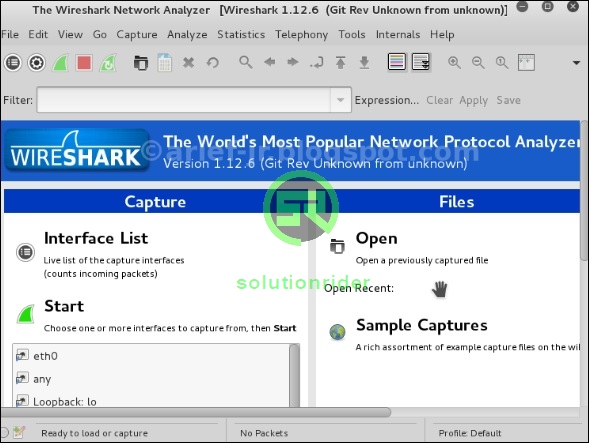Screen dimensions: 589x443
Task: Zoom in toolbar icon
Action: pos(454,62)
